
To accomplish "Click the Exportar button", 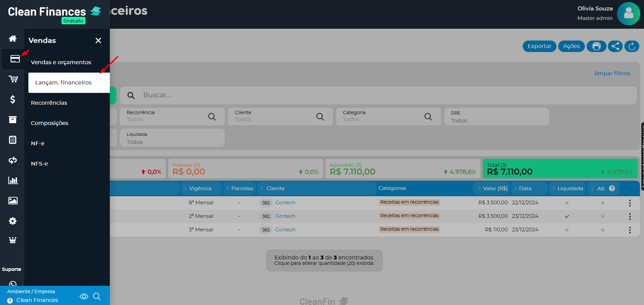I will point(539,46).
